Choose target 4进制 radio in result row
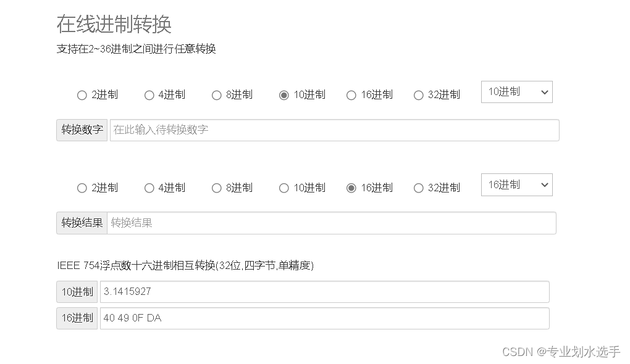Screen dimensions: 630x364 pyautogui.click(x=149, y=188)
